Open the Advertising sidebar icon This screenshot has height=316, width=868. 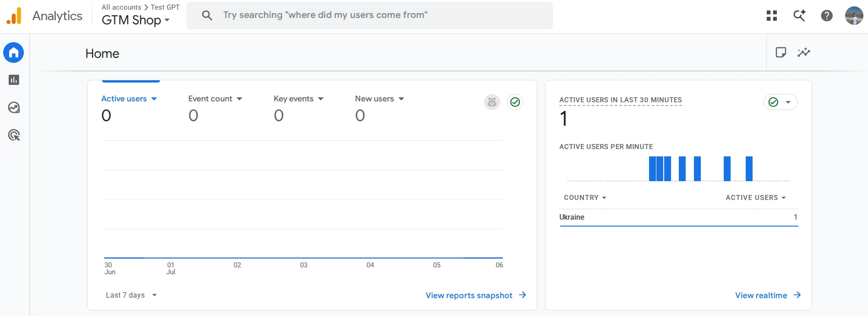pos(14,135)
